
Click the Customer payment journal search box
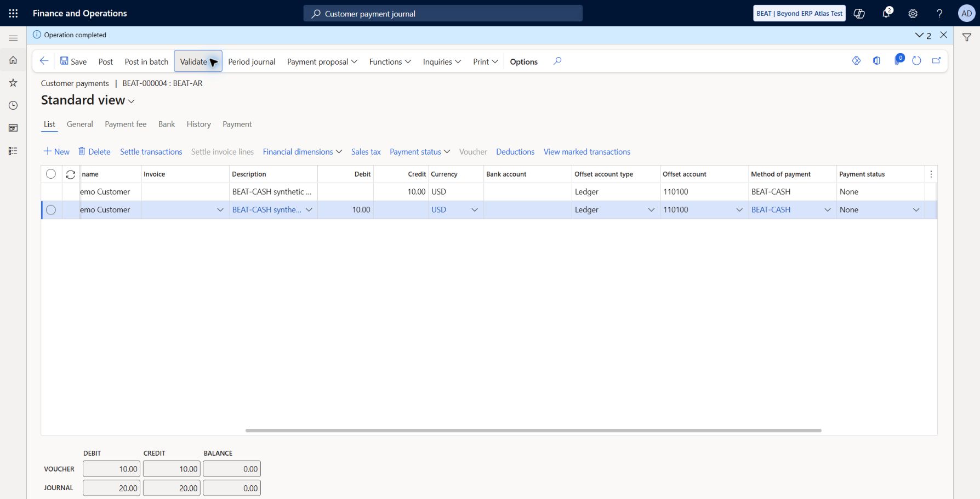[443, 13]
